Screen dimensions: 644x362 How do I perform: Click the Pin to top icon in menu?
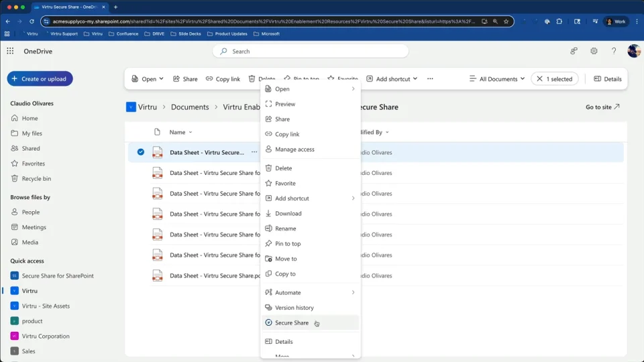click(x=268, y=243)
